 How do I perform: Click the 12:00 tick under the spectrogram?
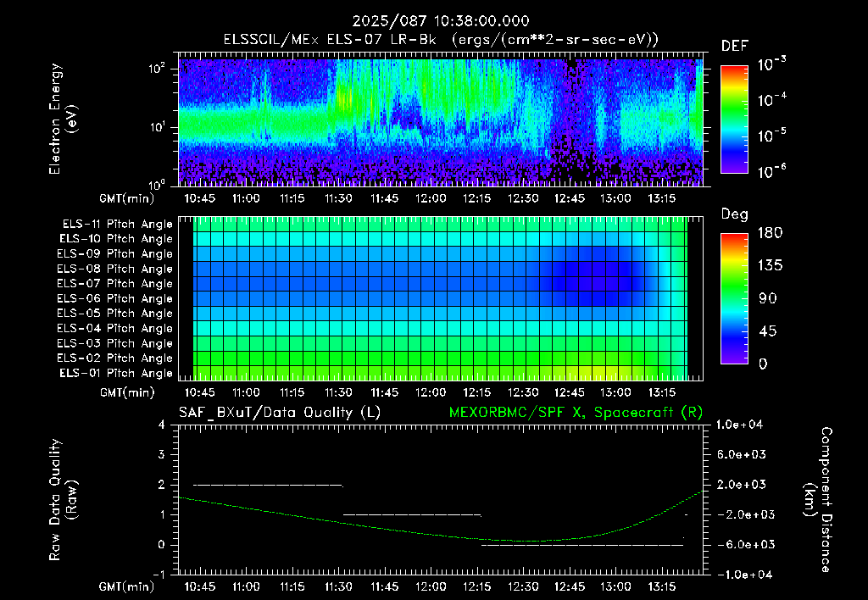(431, 198)
